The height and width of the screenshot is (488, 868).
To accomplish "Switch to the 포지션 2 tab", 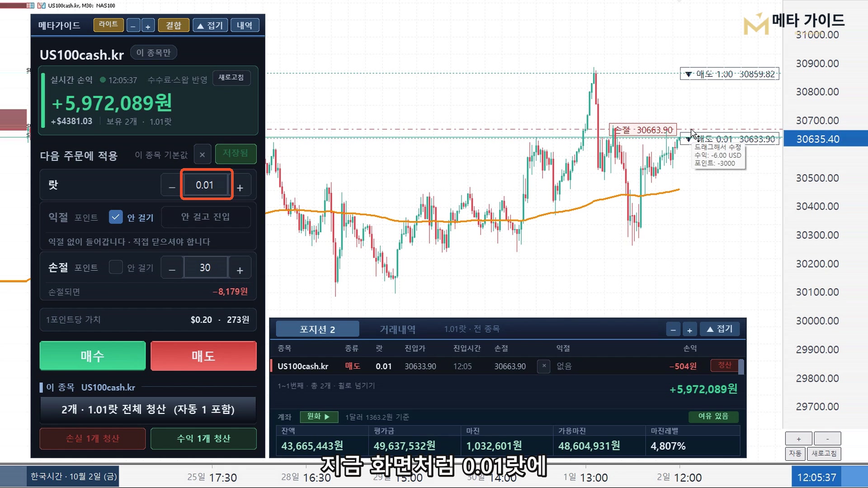I will tap(317, 329).
